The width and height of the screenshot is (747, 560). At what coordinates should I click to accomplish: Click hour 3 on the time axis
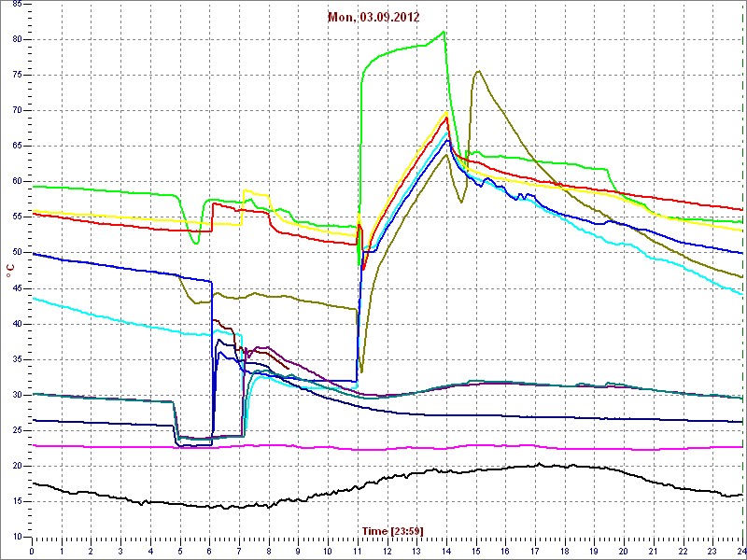120,551
